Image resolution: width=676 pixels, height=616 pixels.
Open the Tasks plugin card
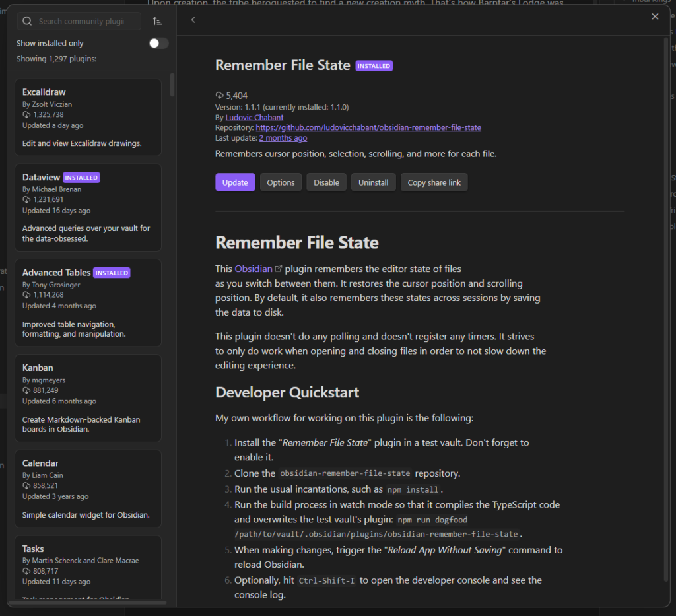(x=88, y=567)
